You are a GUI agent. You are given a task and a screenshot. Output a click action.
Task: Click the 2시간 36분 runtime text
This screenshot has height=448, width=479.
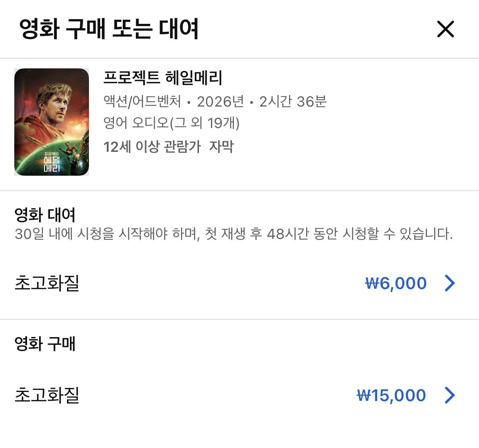click(293, 101)
